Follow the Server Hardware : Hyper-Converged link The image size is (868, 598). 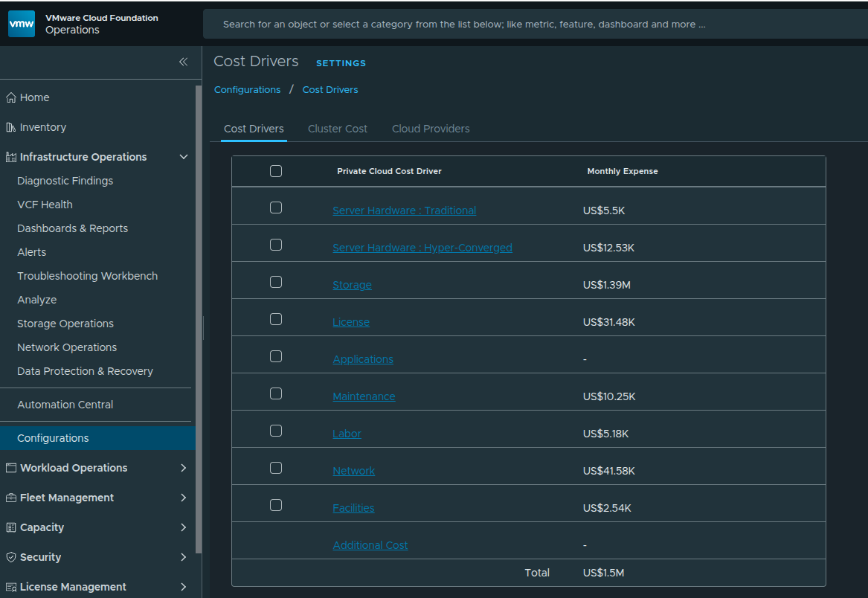422,247
